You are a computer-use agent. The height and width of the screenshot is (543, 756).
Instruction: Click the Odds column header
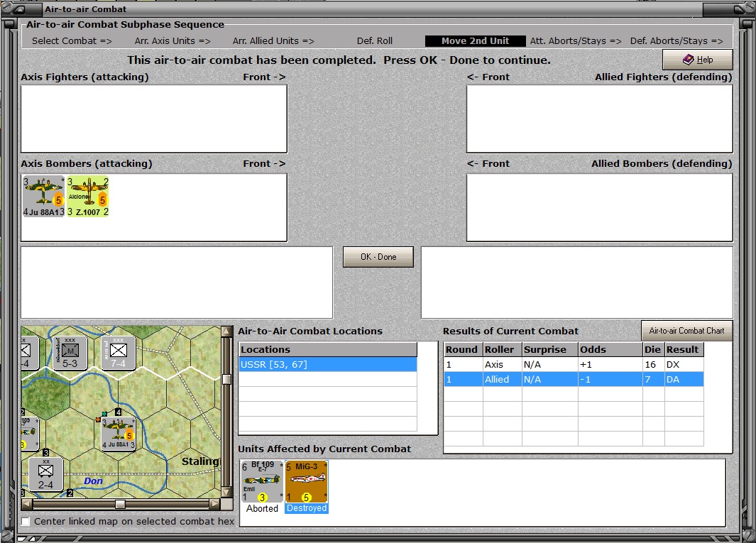[x=610, y=350]
